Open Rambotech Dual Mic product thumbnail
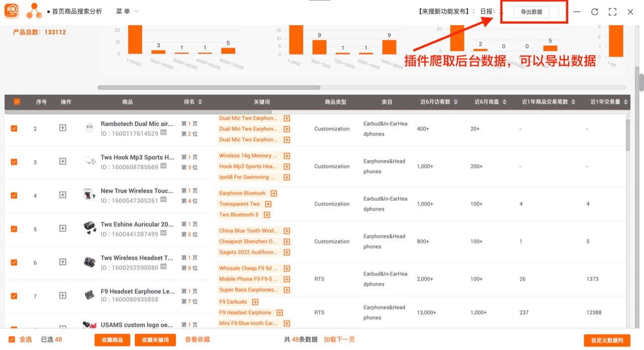Image resolution: width=644 pixels, height=350 pixels. tap(90, 128)
